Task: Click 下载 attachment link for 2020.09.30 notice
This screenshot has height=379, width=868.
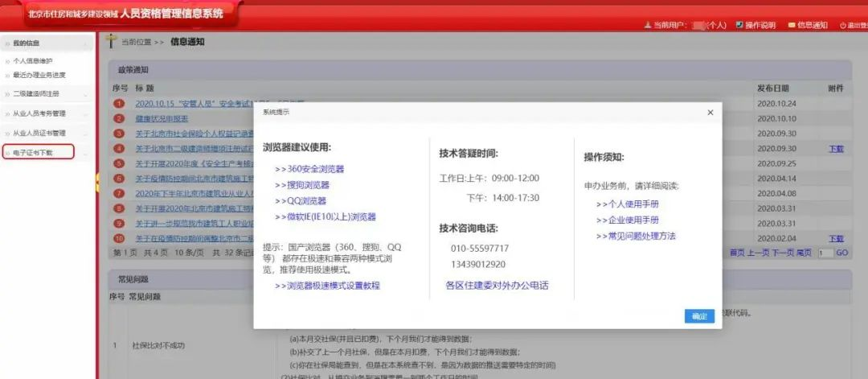Action: click(x=836, y=149)
